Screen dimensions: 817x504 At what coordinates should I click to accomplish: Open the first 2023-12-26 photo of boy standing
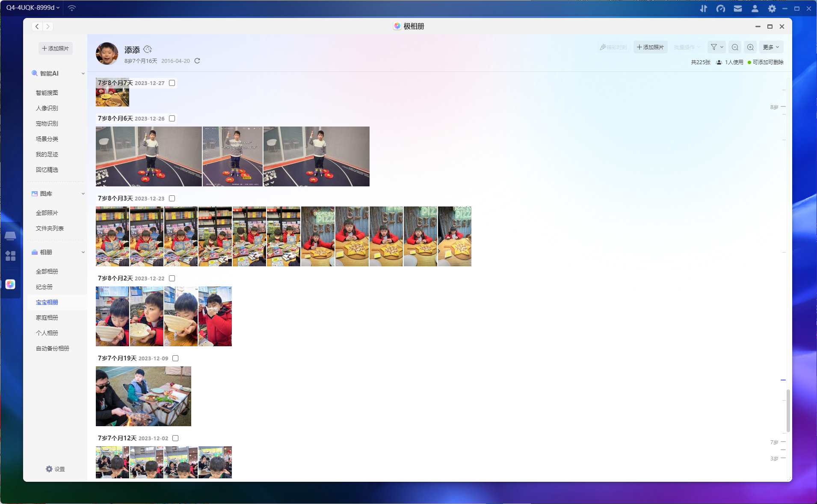(149, 156)
